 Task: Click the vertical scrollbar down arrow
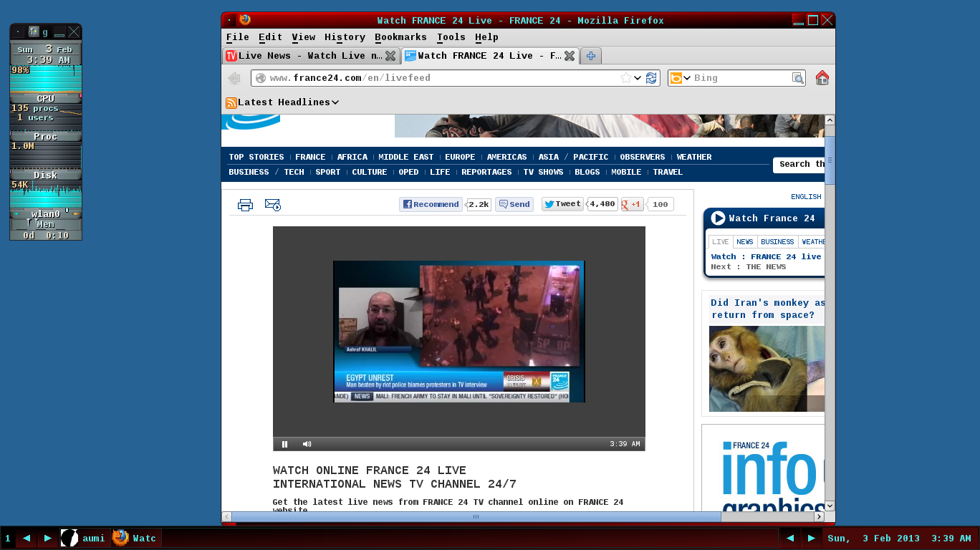pyautogui.click(x=830, y=506)
